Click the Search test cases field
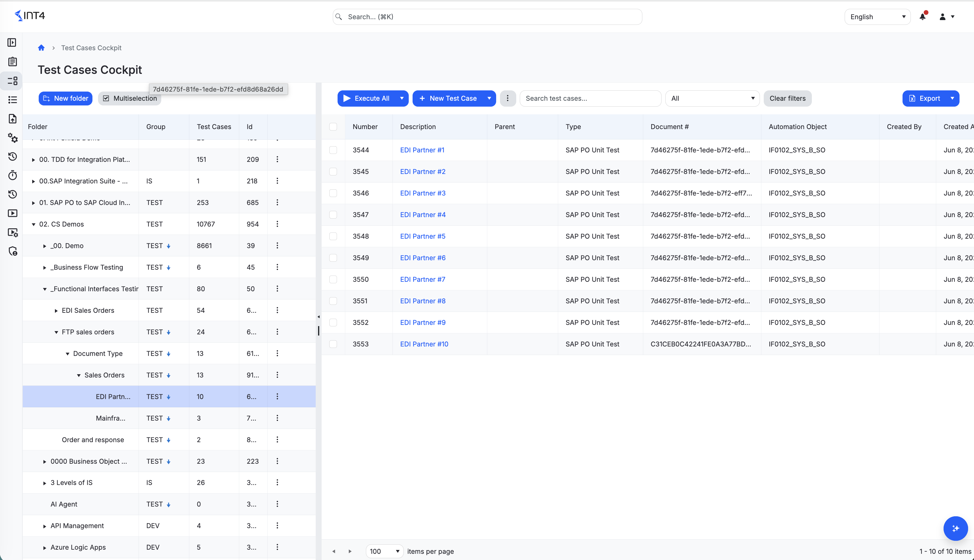 [x=590, y=98]
